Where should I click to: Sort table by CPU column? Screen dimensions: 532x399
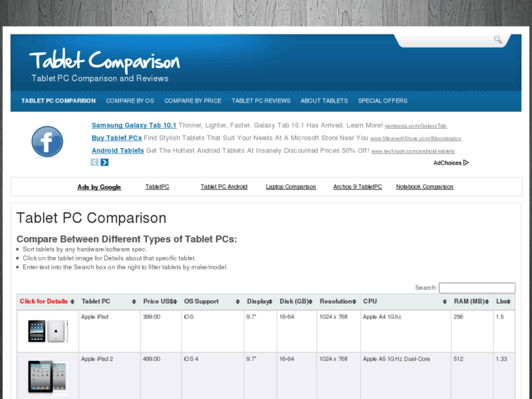point(405,302)
